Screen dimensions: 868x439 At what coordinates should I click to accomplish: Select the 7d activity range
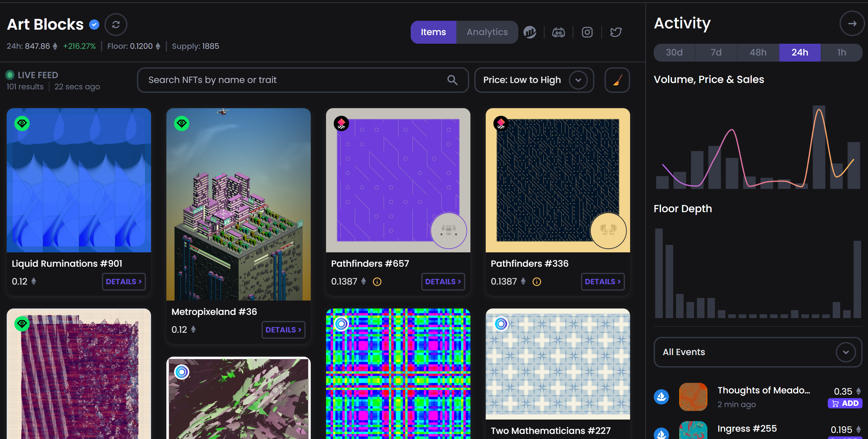point(716,53)
